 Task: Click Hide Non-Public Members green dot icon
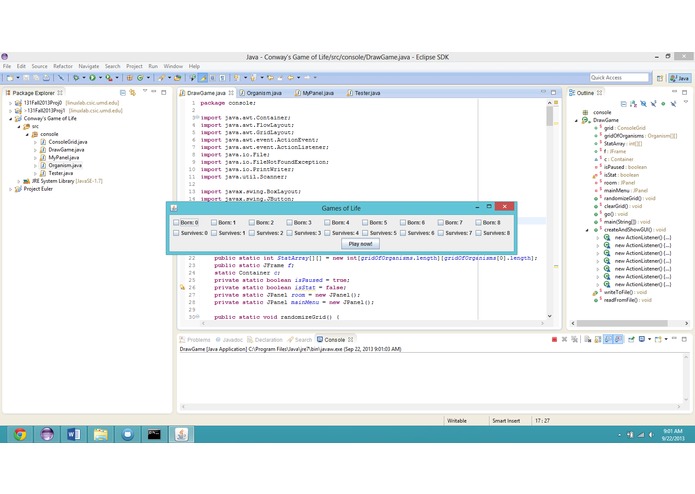[x=663, y=104]
